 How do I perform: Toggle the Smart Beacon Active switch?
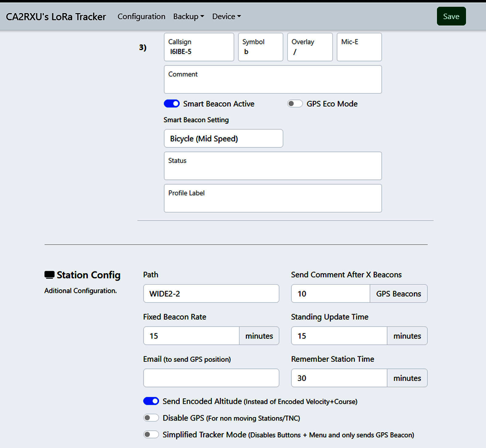click(172, 104)
